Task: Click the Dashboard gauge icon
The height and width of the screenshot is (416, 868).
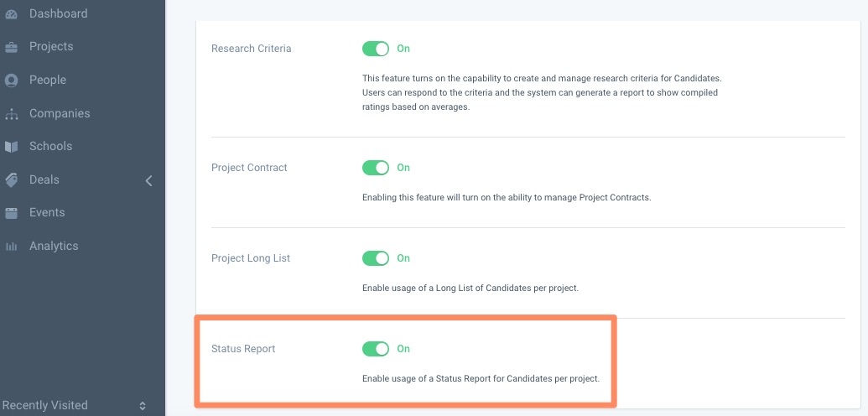Action: (x=11, y=14)
